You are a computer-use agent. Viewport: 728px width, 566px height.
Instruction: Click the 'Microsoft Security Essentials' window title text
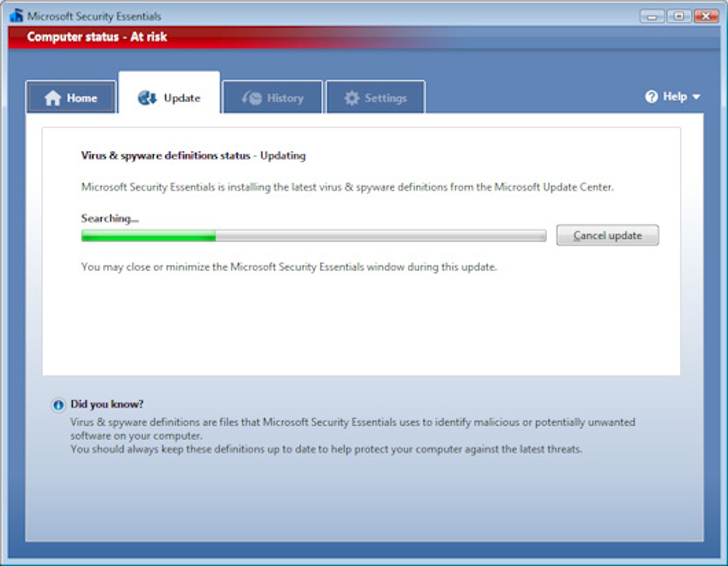coord(94,16)
